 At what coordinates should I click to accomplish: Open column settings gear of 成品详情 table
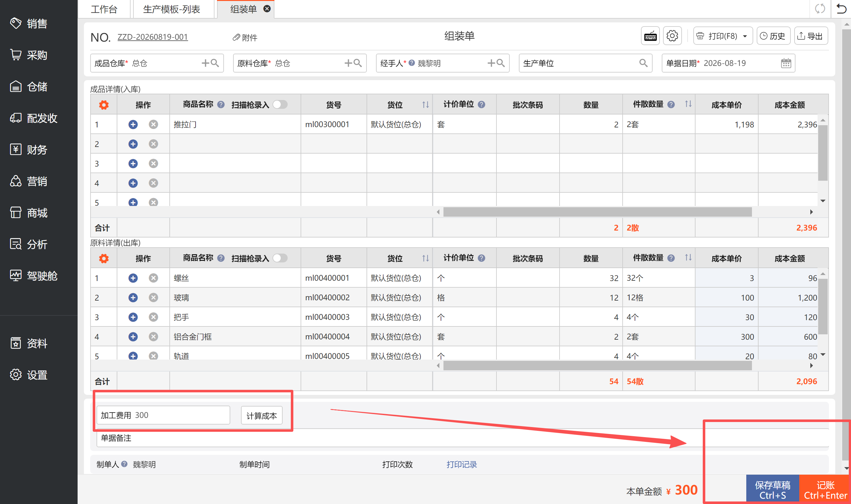[x=104, y=105]
